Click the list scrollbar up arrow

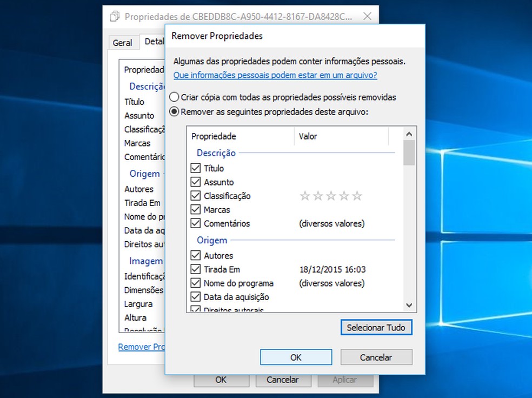click(x=409, y=134)
